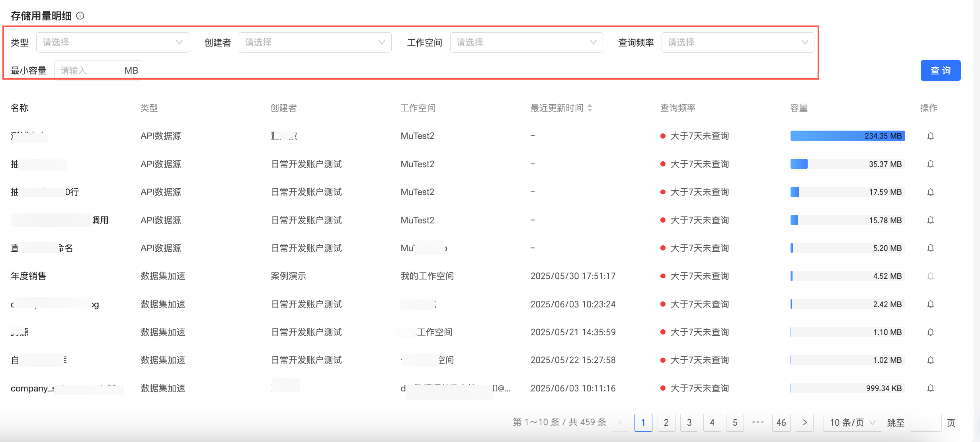
Task: Expand the 工作空间 select box
Action: tap(526, 43)
